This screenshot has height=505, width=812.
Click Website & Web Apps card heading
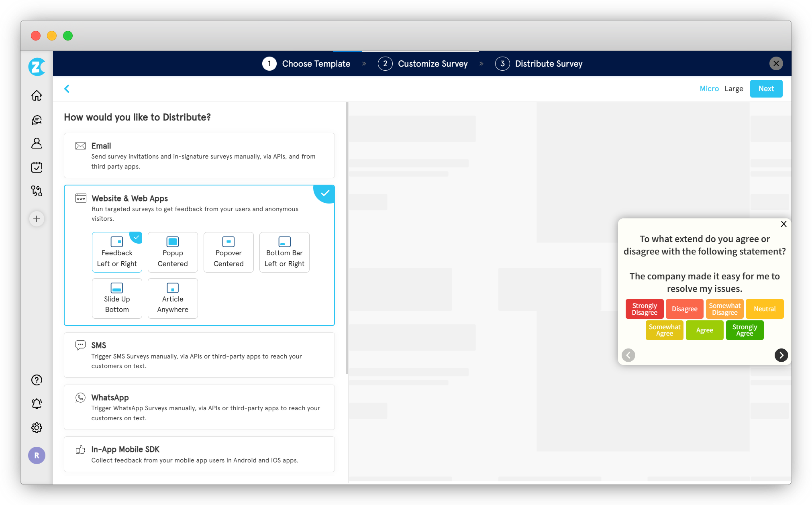[x=130, y=198]
